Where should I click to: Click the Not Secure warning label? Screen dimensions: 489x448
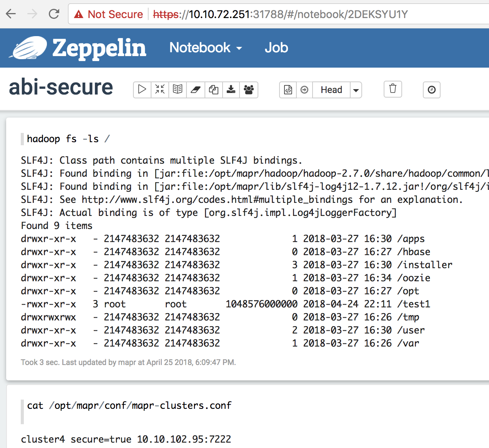click(x=108, y=14)
